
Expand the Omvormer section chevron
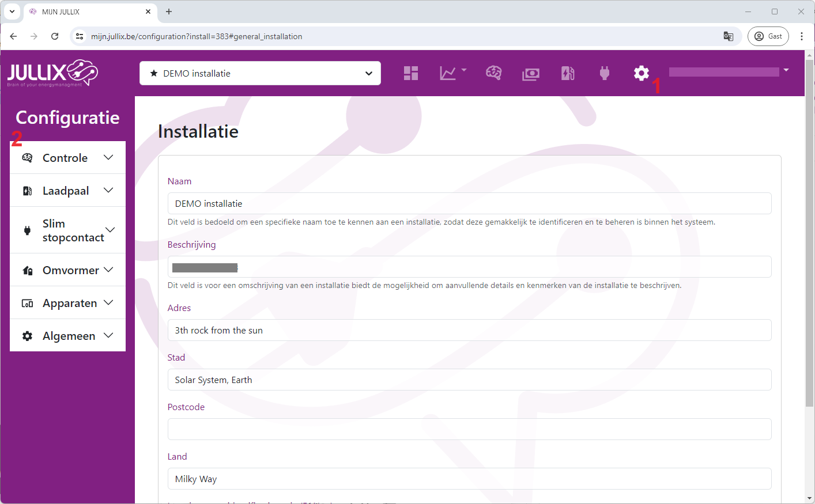(108, 270)
